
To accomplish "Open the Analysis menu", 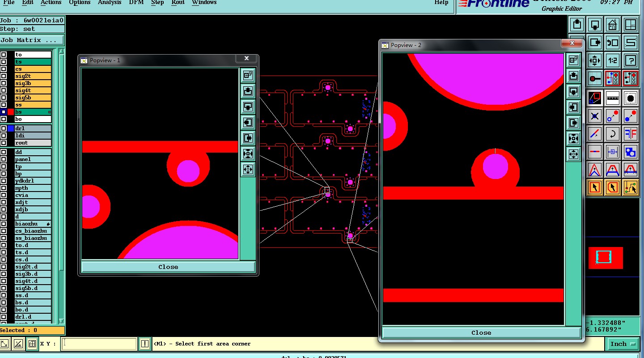I will [110, 3].
